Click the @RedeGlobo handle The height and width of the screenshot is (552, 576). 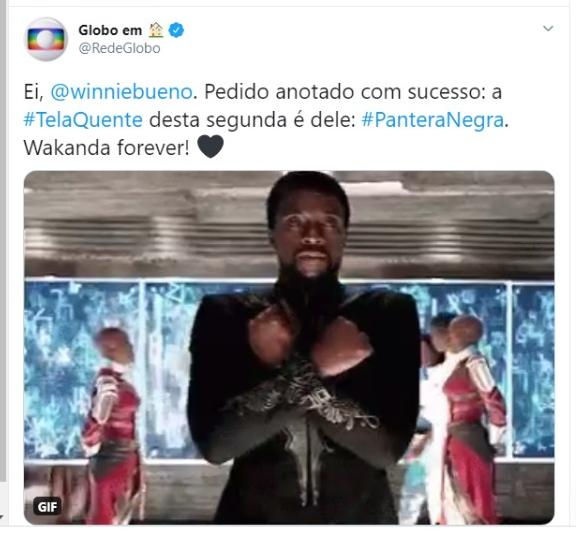pos(119,48)
